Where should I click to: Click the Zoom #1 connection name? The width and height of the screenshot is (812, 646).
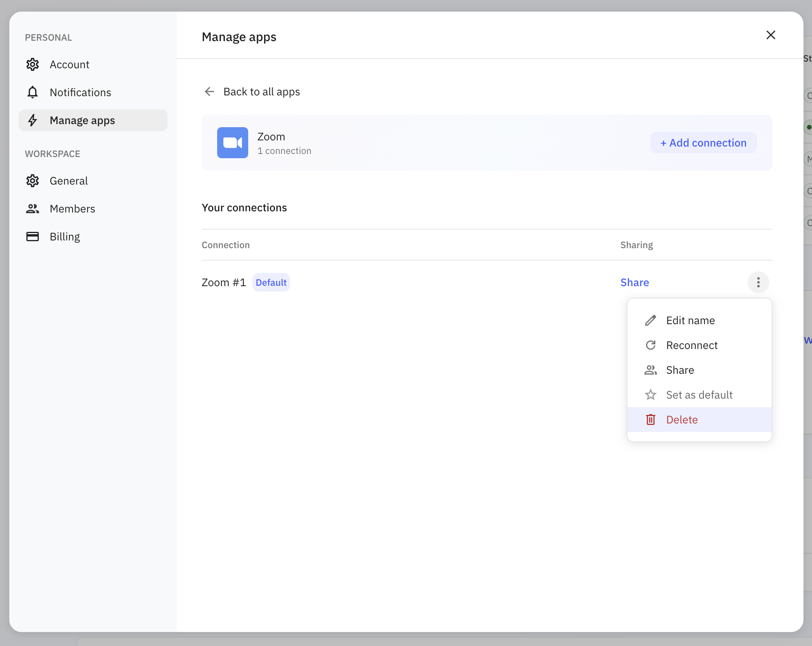click(x=224, y=282)
